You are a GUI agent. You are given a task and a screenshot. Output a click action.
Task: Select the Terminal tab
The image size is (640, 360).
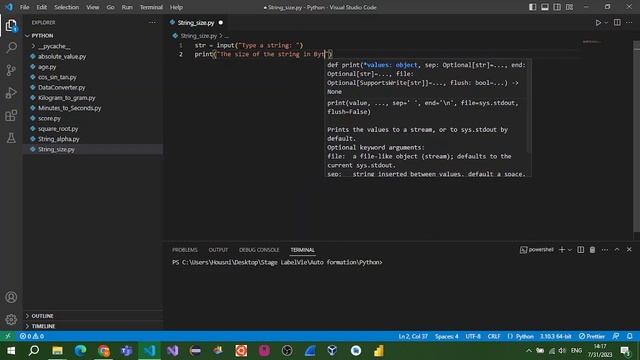tap(302, 250)
